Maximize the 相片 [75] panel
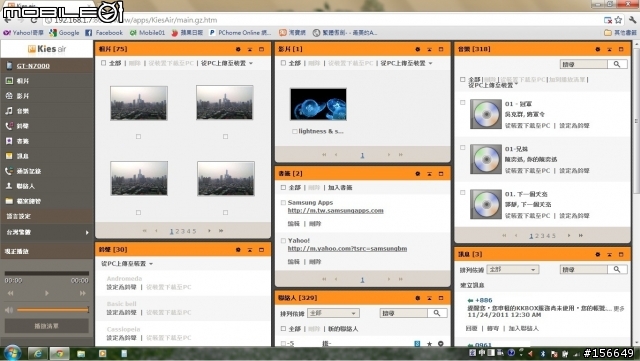Screen dimensions: 640x361 pyautogui.click(x=261, y=49)
